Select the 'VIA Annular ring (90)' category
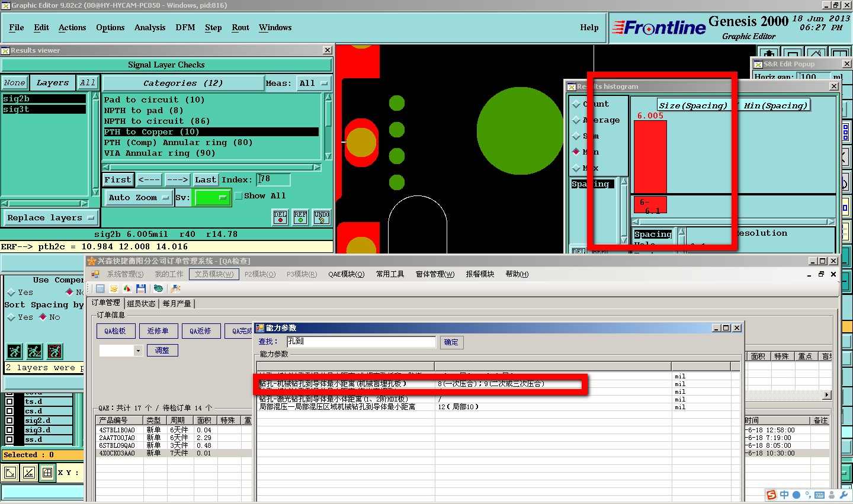853x504 pixels. click(x=211, y=153)
